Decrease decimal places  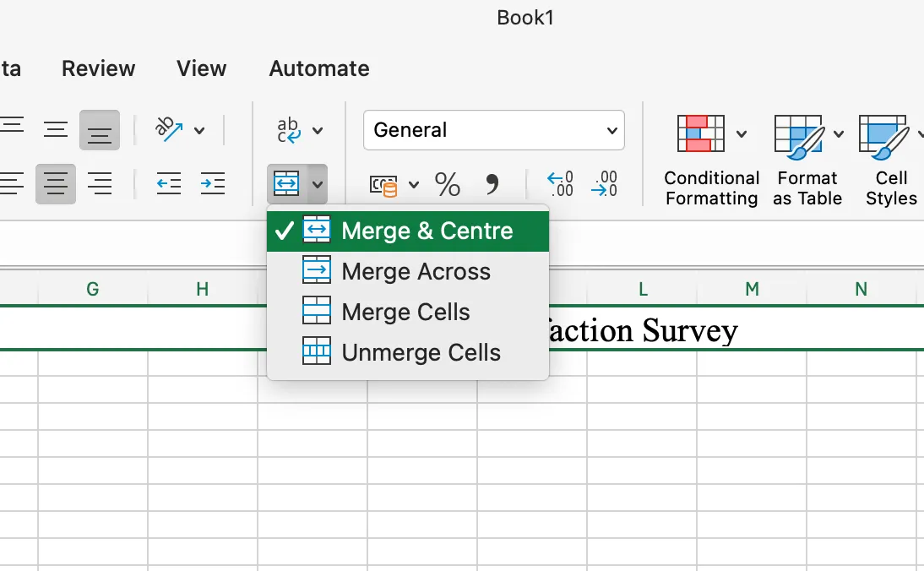[605, 184]
